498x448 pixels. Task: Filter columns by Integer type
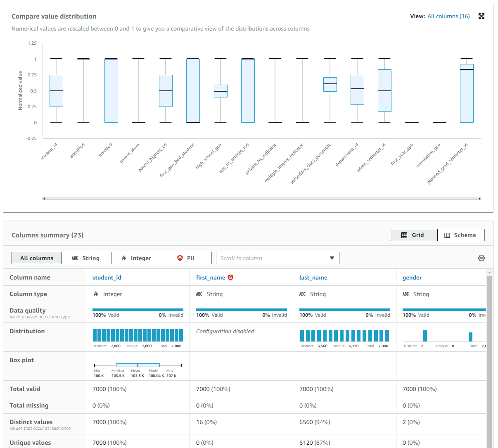coord(137,258)
